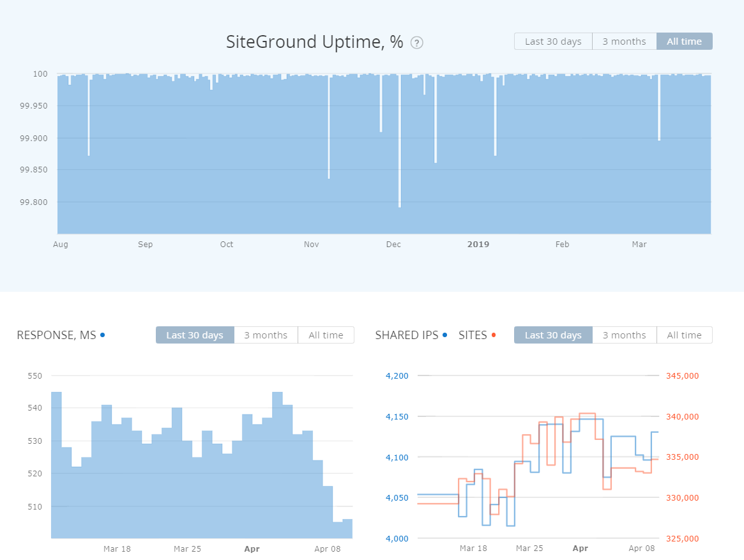Click the '550' response axis value
This screenshot has height=560, width=744.
(x=34, y=376)
